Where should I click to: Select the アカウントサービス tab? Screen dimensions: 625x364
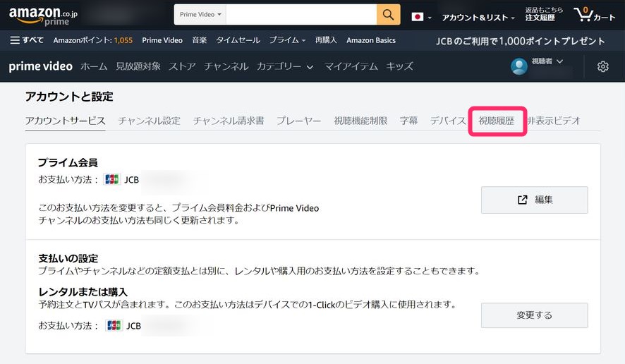(66, 121)
